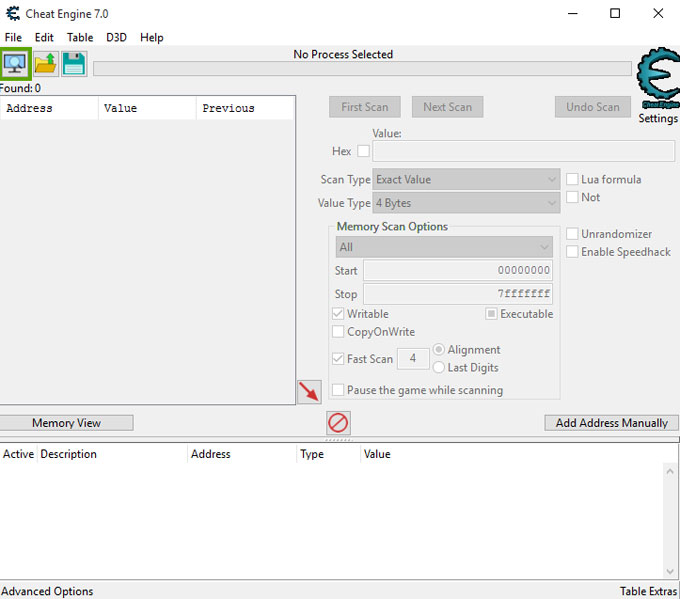Enable the CopyOnWrite checkbox
Image resolution: width=680 pixels, height=599 pixels.
(x=338, y=331)
